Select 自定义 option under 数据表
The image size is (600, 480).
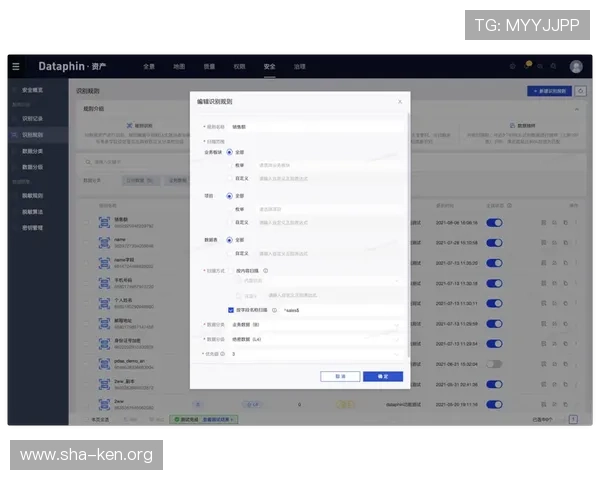[x=230, y=254]
